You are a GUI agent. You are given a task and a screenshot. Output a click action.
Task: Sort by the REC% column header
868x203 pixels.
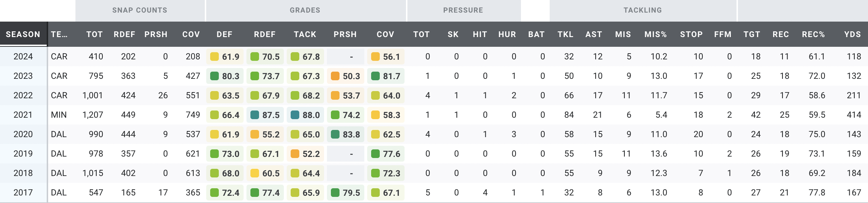click(813, 35)
